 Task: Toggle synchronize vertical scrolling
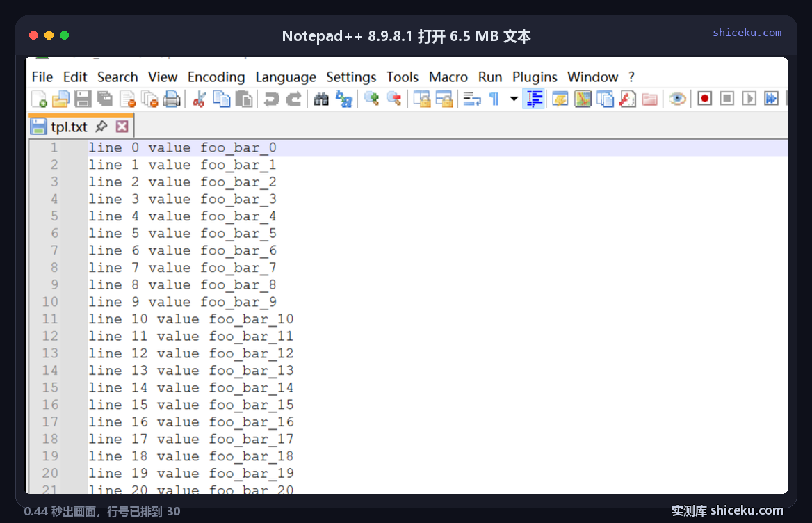pyautogui.click(x=421, y=98)
